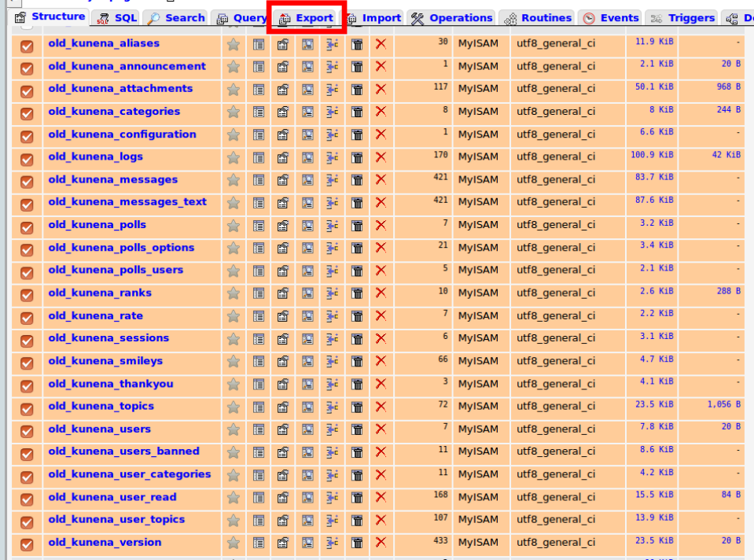Click red X drop icon for old_kunena_version

coord(381,543)
